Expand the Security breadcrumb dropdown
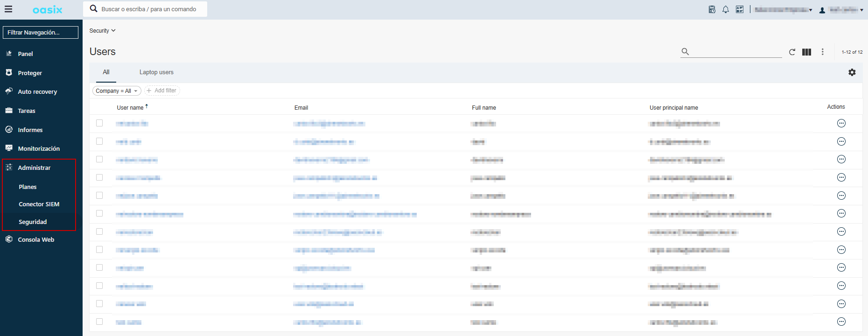This screenshot has width=868, height=336. pyautogui.click(x=102, y=31)
